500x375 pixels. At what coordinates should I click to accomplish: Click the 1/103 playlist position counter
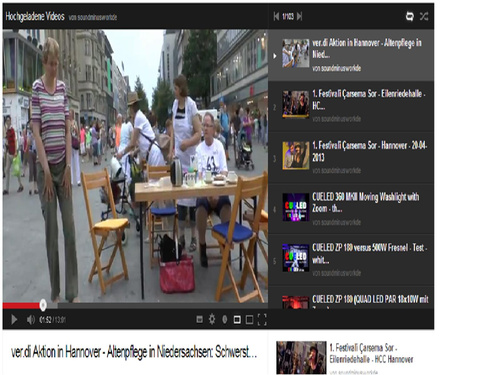point(288,16)
